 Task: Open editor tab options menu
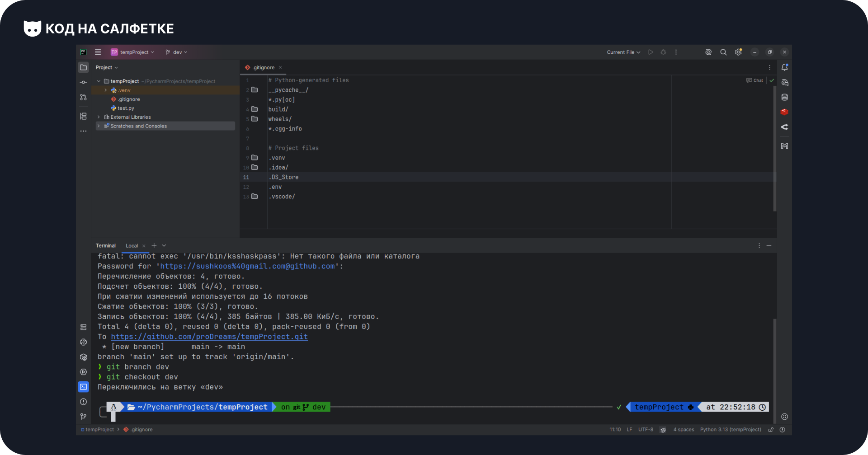[769, 67]
